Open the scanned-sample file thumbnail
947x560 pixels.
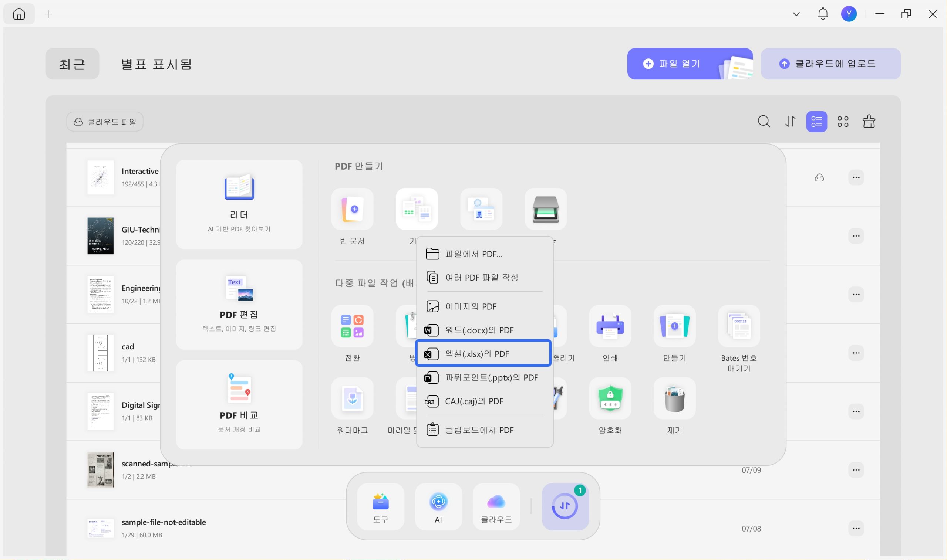point(101,470)
